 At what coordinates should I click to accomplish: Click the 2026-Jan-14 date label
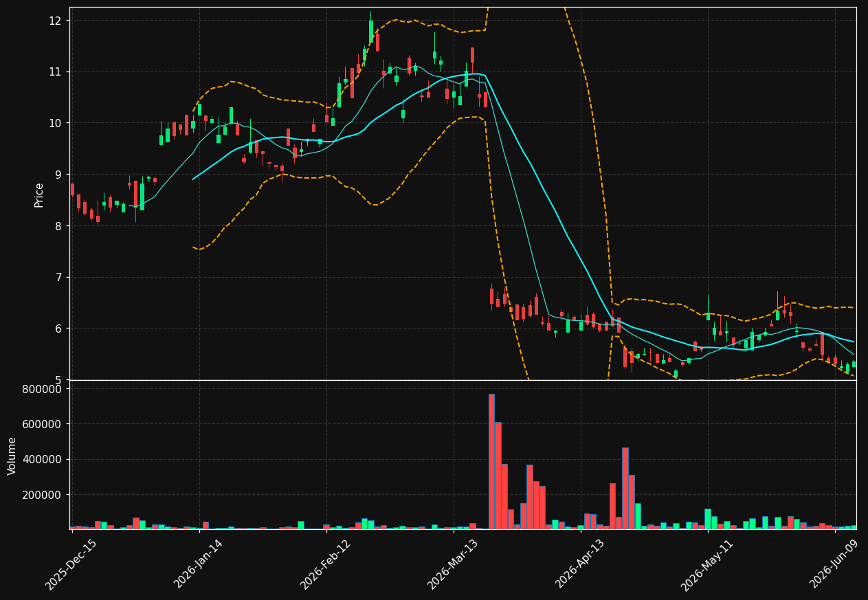point(199,564)
